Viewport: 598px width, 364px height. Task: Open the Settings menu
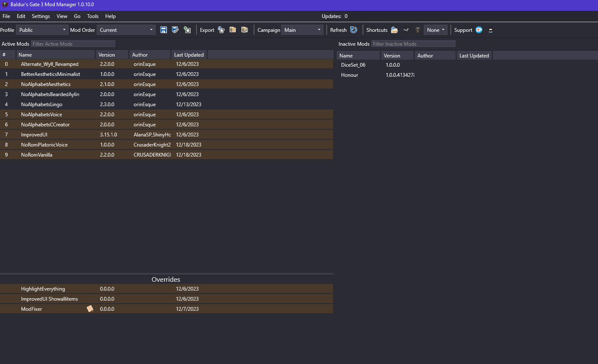[41, 16]
